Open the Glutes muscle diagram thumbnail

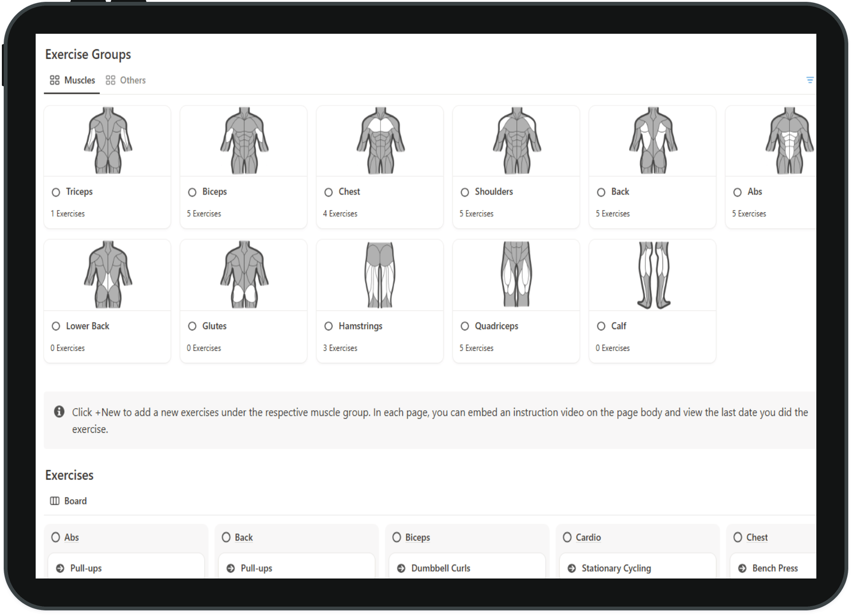point(244,275)
